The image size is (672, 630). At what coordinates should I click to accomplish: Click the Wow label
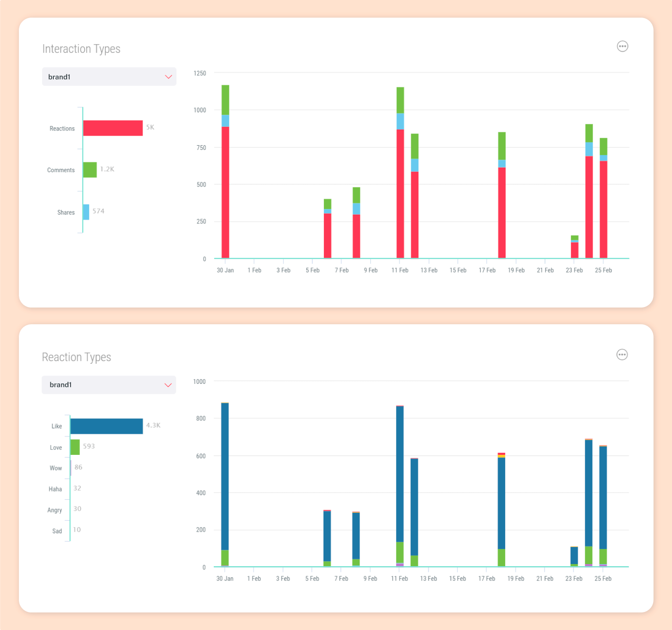coord(56,468)
